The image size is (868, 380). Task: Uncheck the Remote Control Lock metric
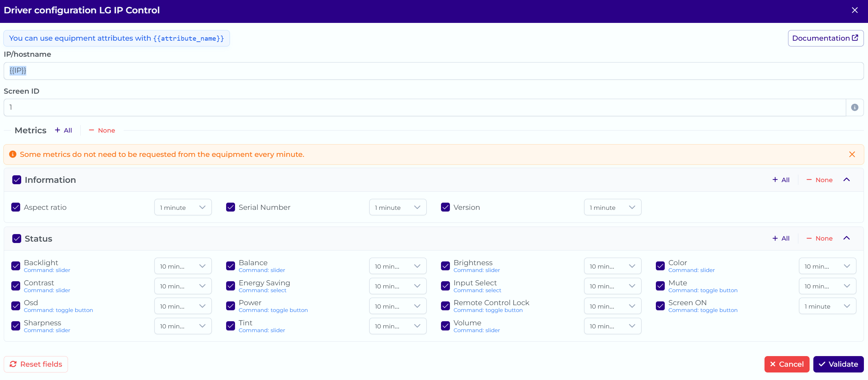coord(445,306)
